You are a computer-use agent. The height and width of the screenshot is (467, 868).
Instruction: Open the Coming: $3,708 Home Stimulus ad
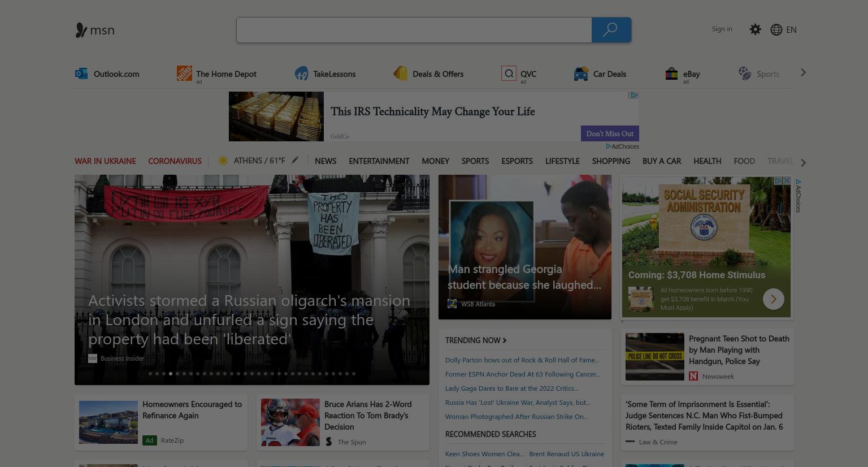coord(697,275)
